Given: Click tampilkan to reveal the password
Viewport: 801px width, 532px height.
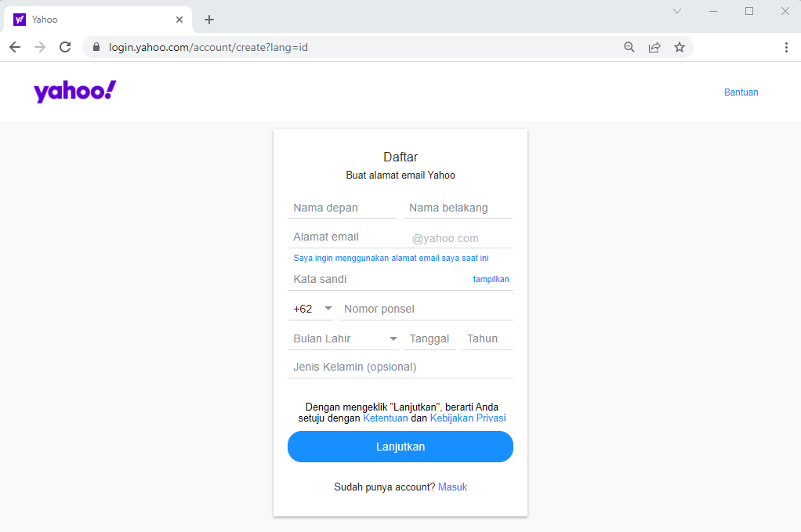Looking at the screenshot, I should 491,279.
